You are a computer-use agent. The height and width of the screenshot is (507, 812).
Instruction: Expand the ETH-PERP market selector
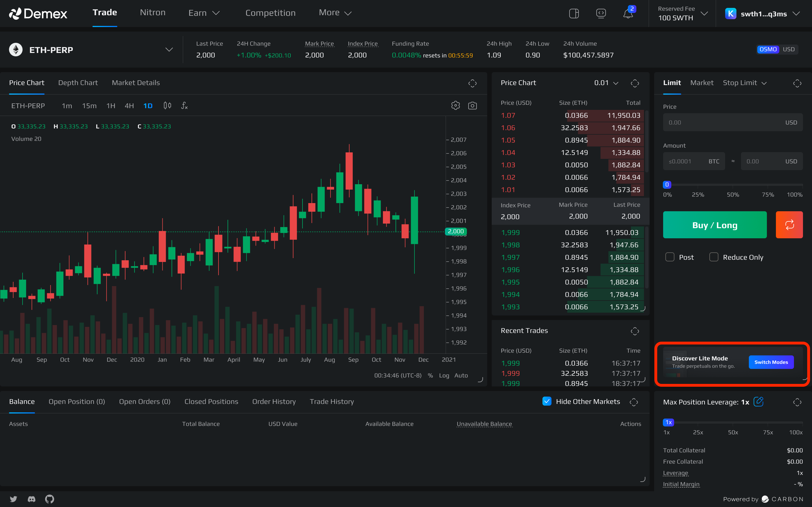point(169,50)
